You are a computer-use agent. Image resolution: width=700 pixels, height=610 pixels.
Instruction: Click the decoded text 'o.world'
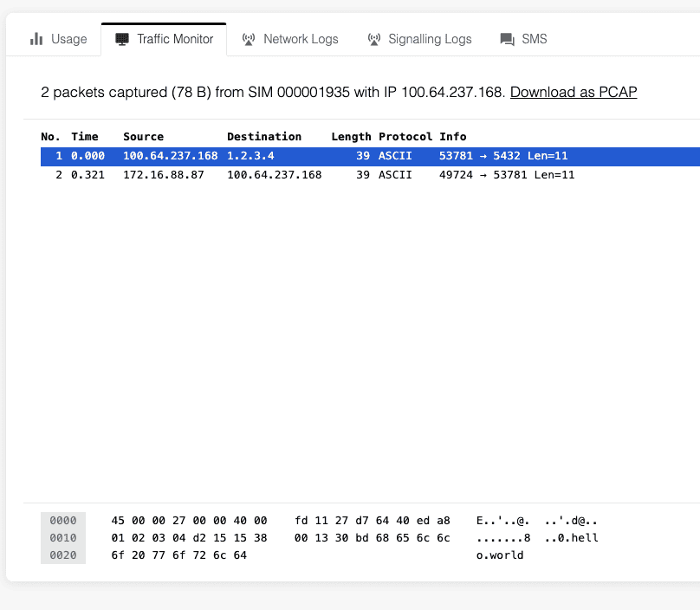point(500,555)
